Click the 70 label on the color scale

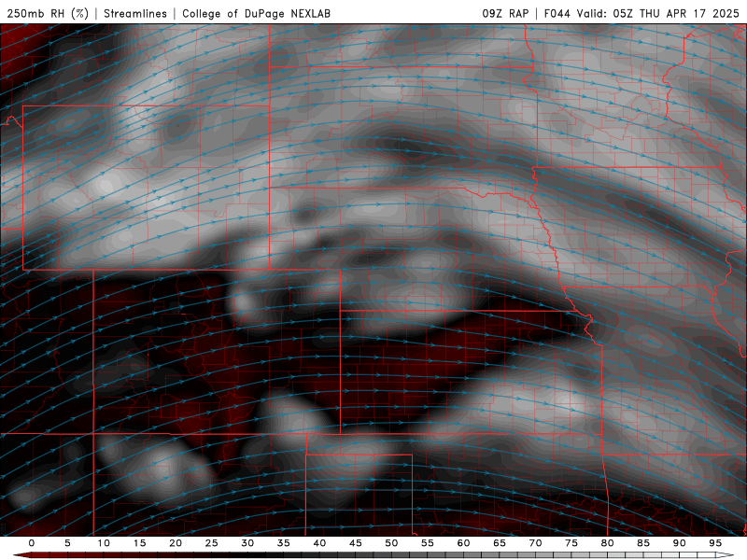[x=535, y=543]
